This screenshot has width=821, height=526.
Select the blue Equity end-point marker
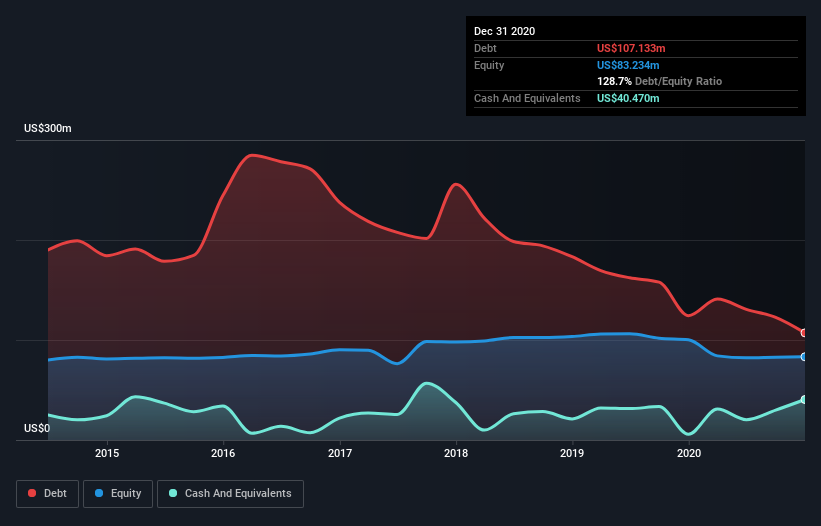804,357
